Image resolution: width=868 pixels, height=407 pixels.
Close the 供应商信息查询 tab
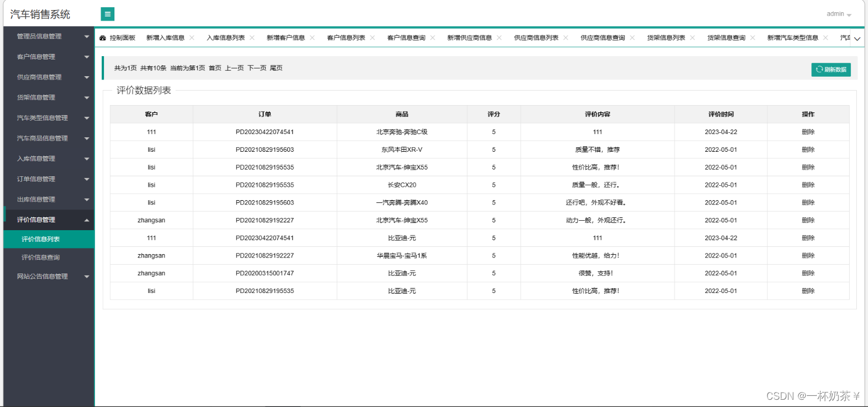[x=632, y=38]
